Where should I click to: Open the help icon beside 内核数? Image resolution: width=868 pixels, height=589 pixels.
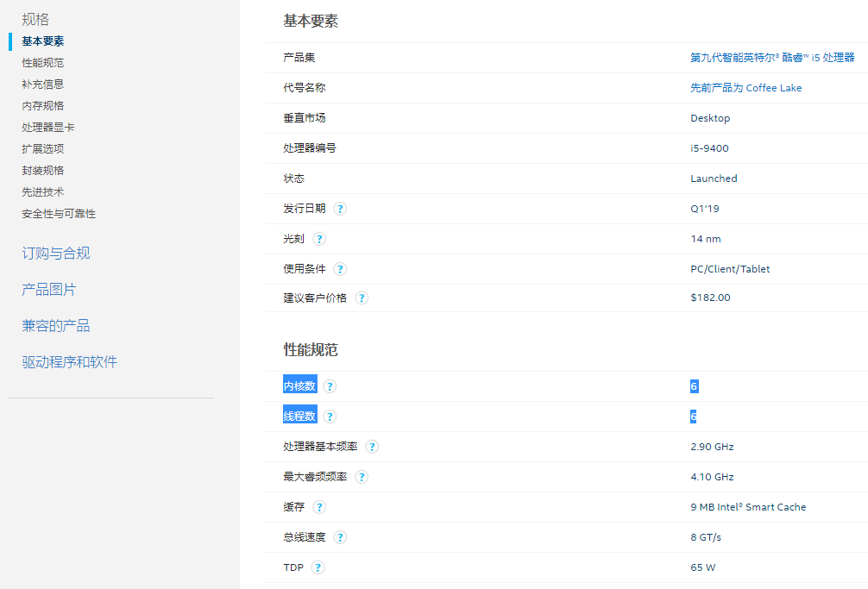330,386
